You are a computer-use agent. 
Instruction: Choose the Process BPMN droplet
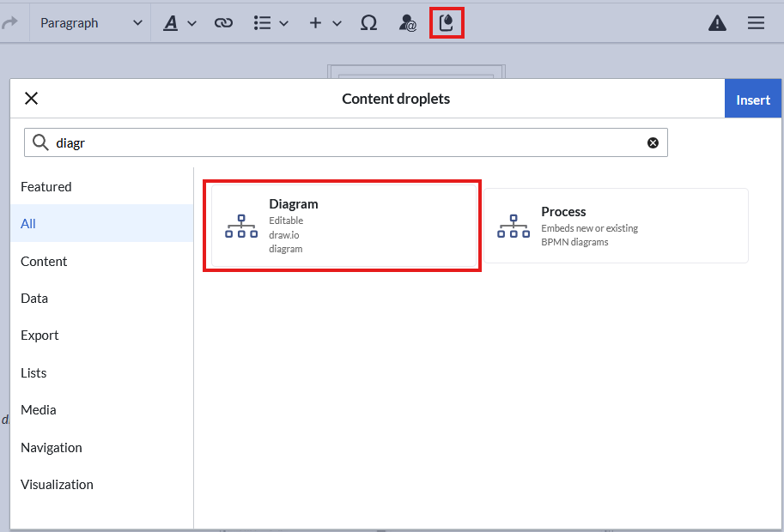[615, 227]
